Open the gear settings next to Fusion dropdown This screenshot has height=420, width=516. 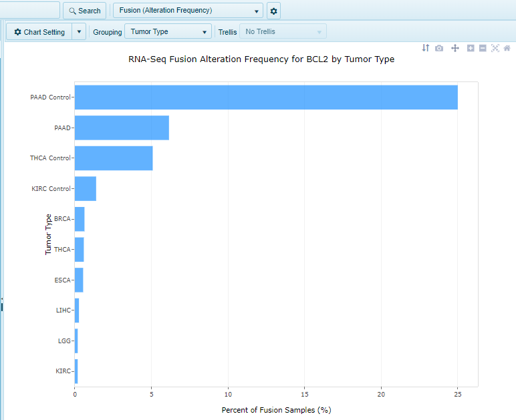tap(273, 11)
